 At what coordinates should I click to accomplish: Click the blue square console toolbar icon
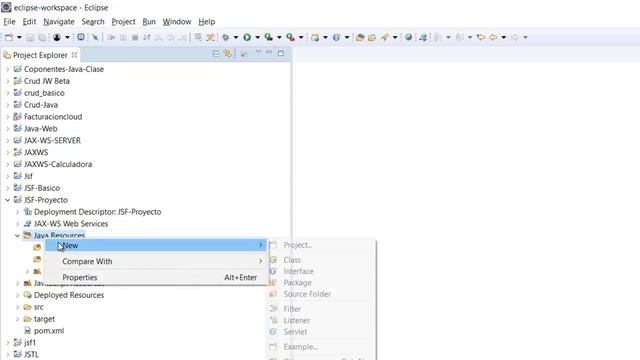click(81, 37)
